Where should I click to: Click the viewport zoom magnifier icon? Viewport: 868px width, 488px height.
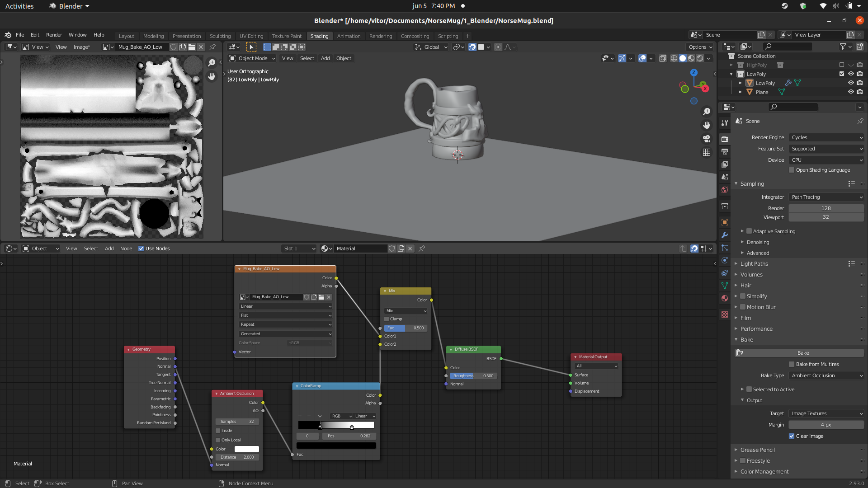[x=707, y=112]
